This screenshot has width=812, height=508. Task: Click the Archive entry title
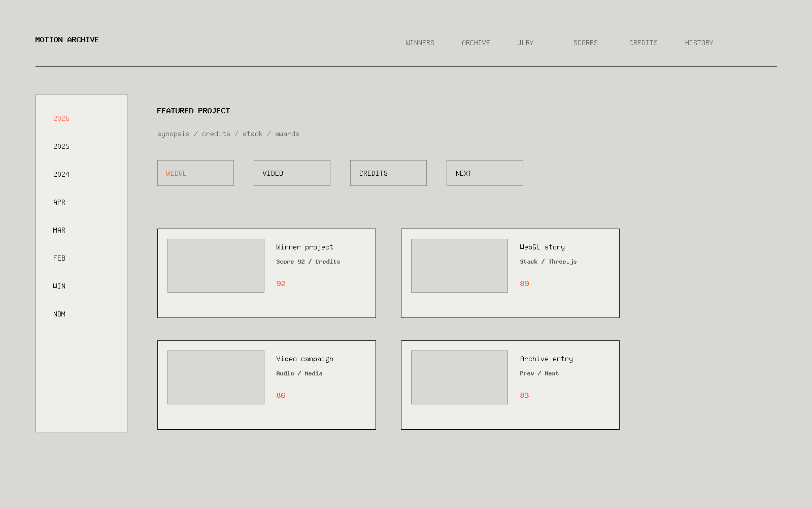(x=546, y=359)
